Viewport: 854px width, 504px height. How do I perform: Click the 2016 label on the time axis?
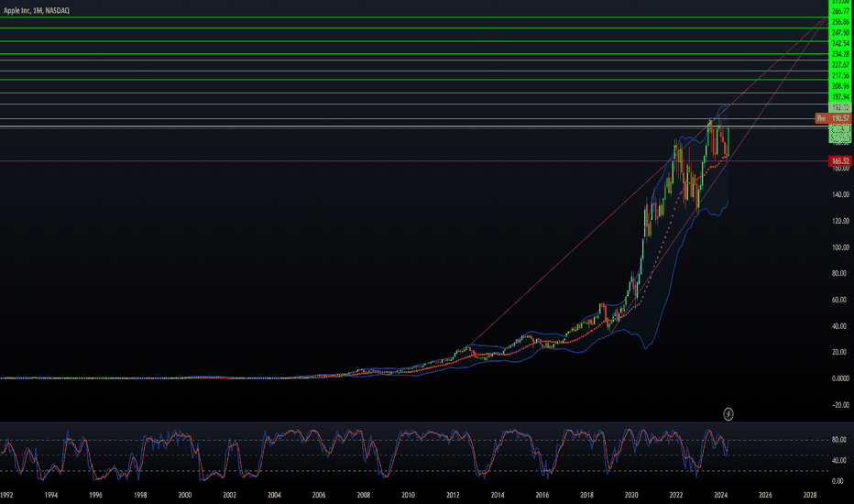542,495
